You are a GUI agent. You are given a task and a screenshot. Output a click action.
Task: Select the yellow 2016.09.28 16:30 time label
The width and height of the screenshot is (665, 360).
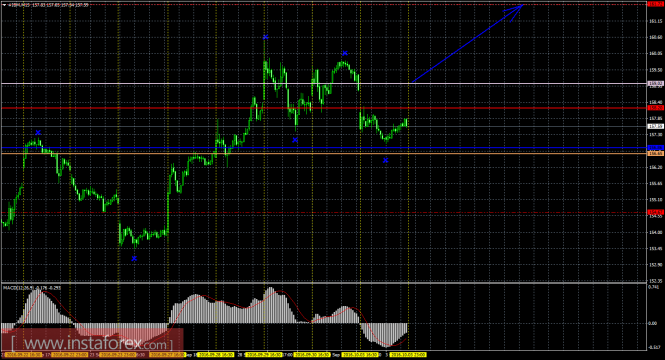215,354
